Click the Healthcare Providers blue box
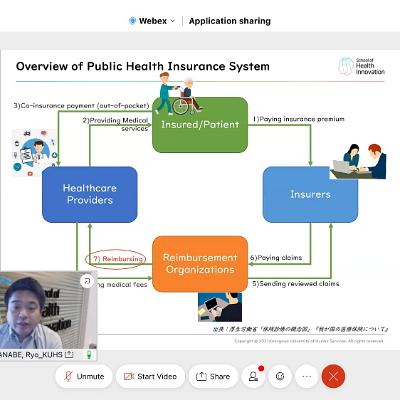 click(x=90, y=194)
